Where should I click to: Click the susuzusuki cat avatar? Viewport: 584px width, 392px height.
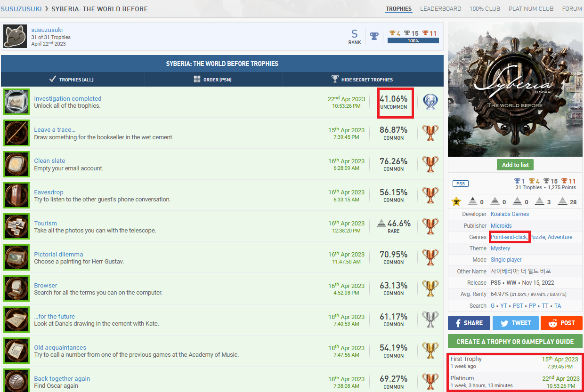15,37
